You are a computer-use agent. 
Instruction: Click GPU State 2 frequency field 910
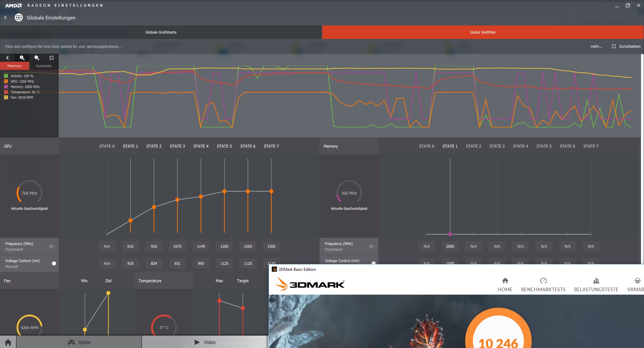(154, 246)
